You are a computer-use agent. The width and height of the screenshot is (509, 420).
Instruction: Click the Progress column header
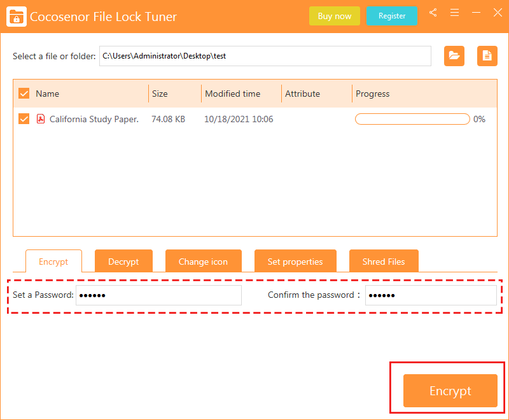tap(373, 94)
